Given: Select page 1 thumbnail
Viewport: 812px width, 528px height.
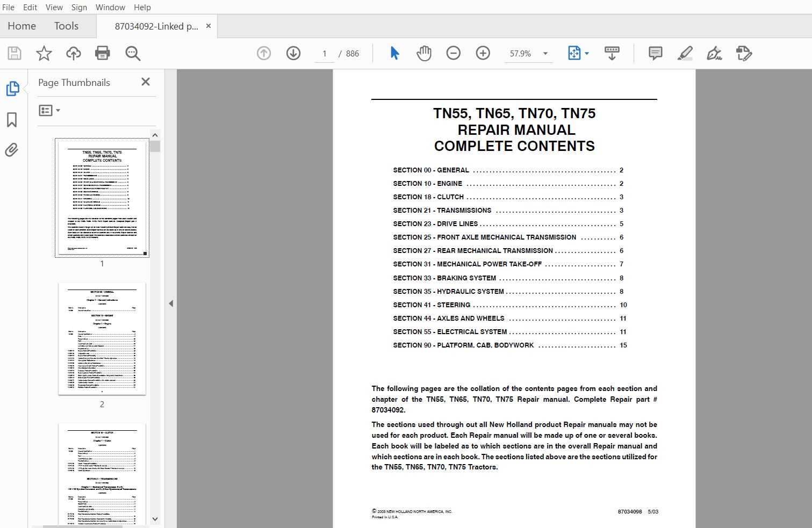Looking at the screenshot, I should click(x=102, y=197).
